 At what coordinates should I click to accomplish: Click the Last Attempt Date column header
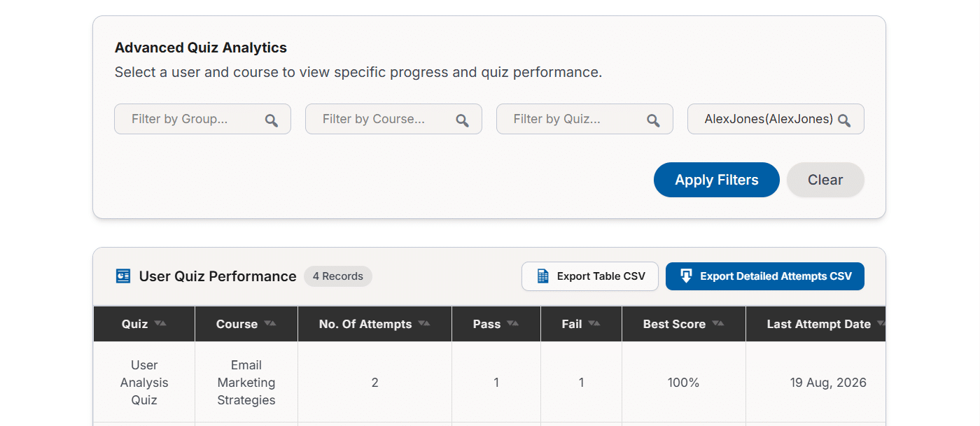816,324
